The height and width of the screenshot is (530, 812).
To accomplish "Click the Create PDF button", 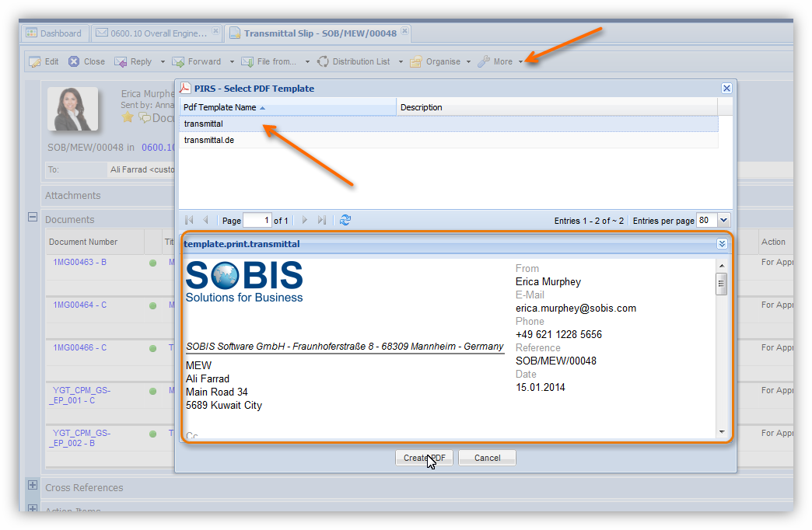I will tap(424, 458).
